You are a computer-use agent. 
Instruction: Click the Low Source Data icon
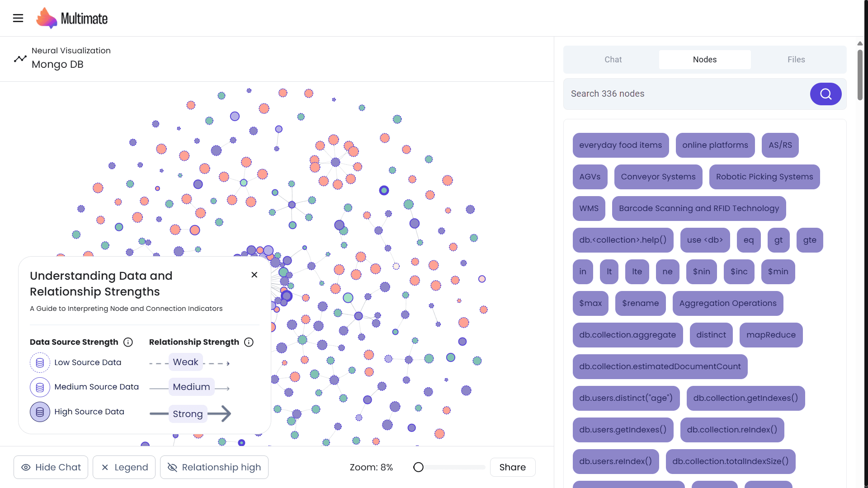click(40, 362)
